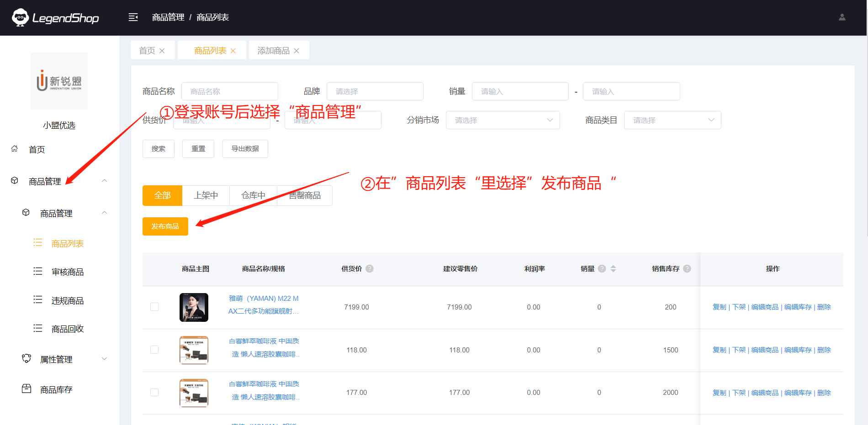The image size is (868, 425).
Task: Tick the checkbox for the 雅萌 YAMAN product row
Action: (x=154, y=307)
